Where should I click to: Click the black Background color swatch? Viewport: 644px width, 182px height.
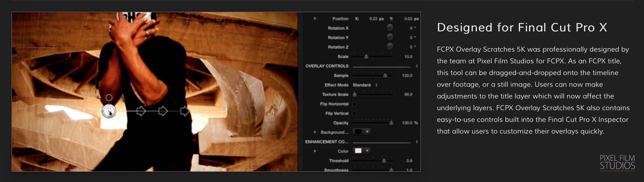pos(358,132)
